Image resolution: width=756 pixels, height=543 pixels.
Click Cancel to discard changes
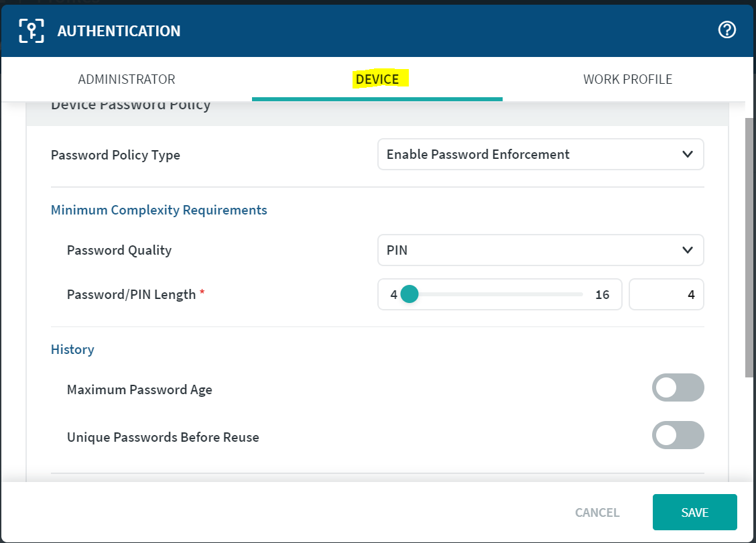[596, 513]
